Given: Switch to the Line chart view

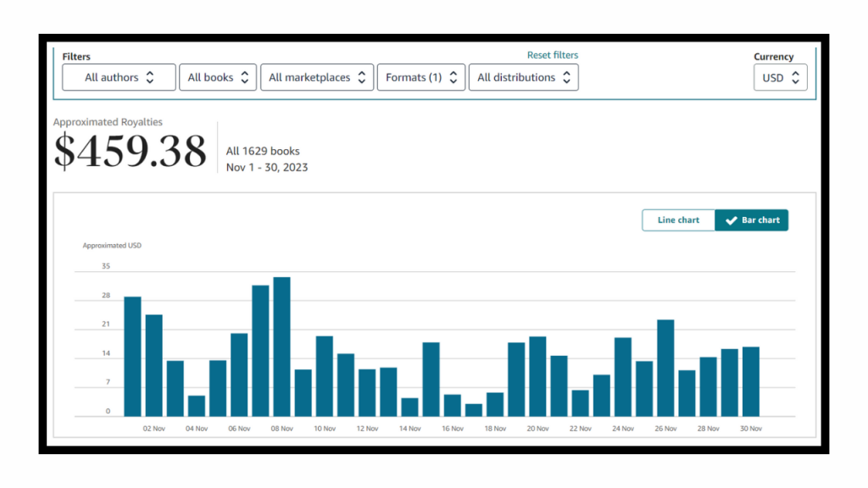Looking at the screenshot, I should click(678, 220).
